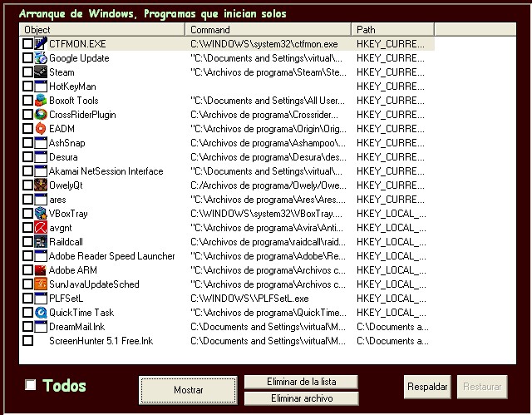The image size is (532, 415).
Task: Tick the CTFMON.EXE checkbox
Action: 27,44
